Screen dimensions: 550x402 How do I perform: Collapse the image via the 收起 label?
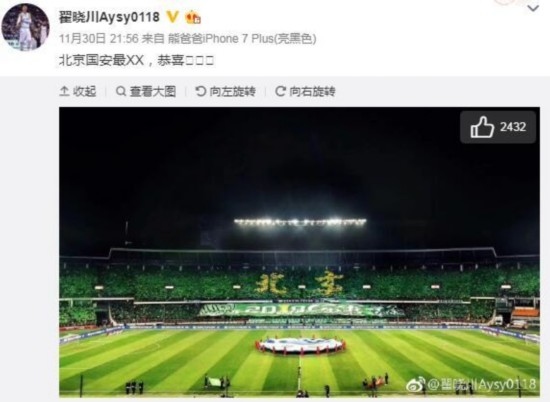coord(84,92)
